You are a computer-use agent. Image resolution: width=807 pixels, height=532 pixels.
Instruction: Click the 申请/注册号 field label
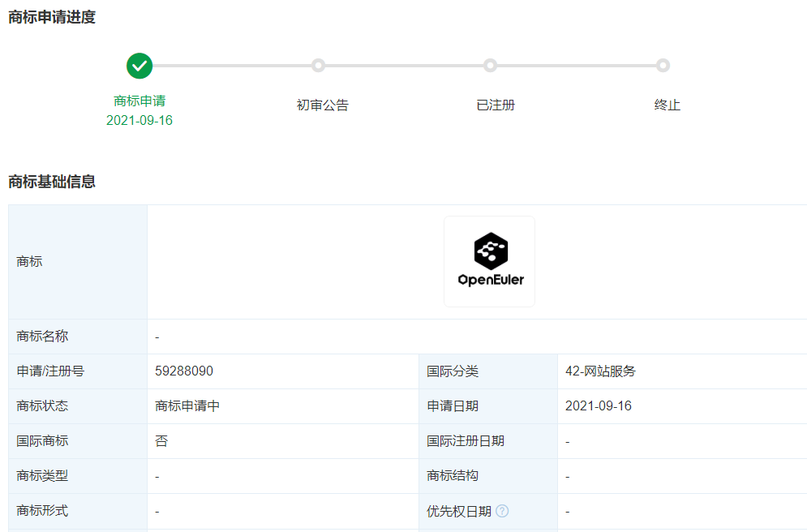50,371
